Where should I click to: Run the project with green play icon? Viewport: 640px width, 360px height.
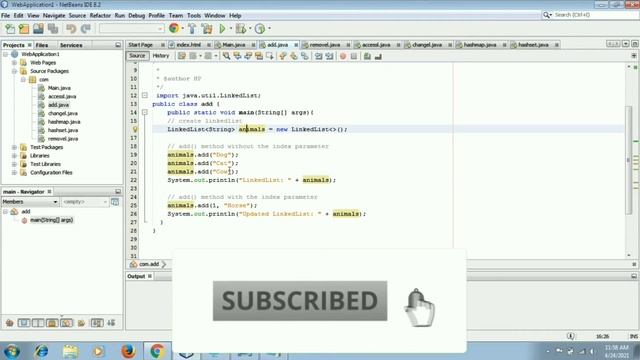click(x=222, y=29)
